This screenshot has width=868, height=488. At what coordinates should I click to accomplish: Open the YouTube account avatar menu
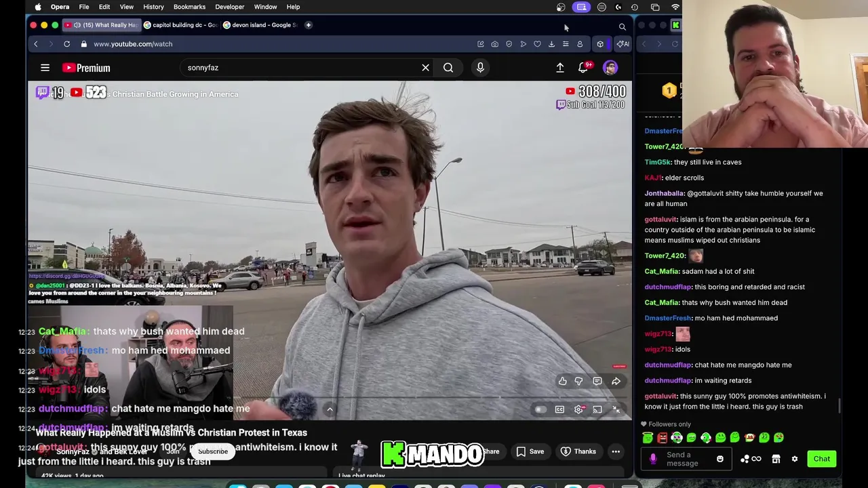610,68
